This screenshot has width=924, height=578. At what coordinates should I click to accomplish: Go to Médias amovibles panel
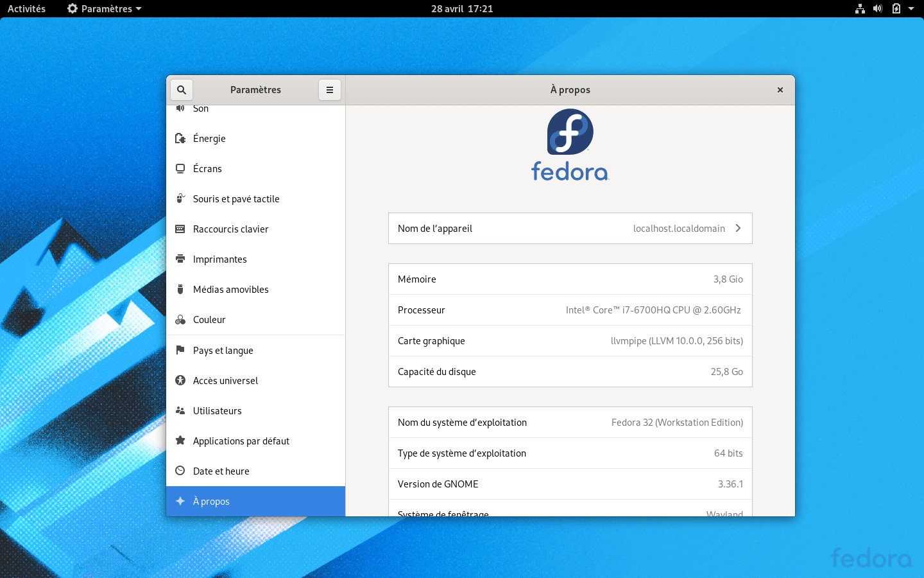click(x=255, y=290)
